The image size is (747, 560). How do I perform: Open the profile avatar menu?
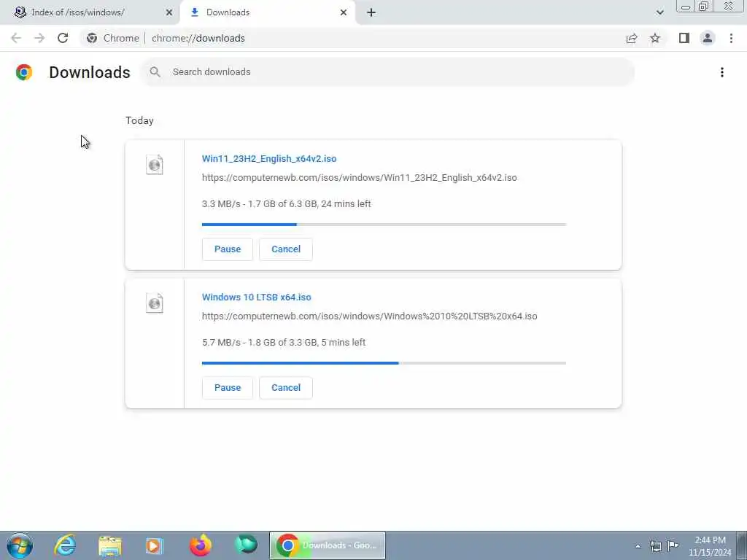point(708,38)
